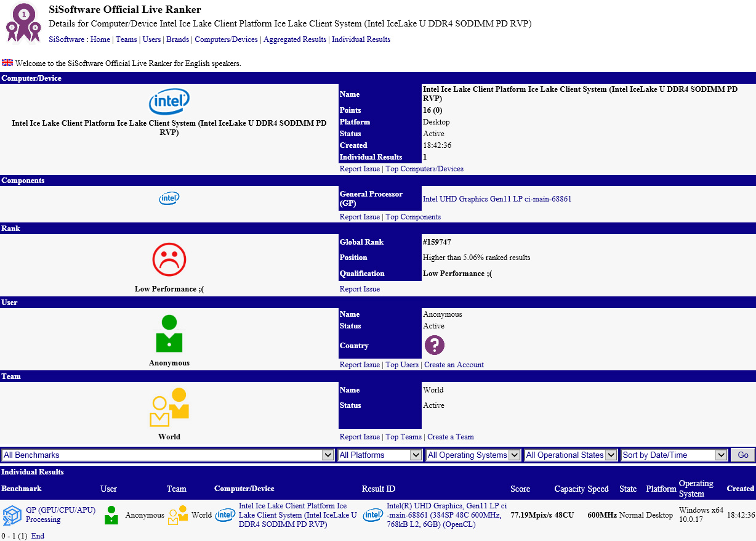Click 'Higher than 5.06% ranked results' text
Image resolution: width=756 pixels, height=541 pixels.
[x=477, y=258]
